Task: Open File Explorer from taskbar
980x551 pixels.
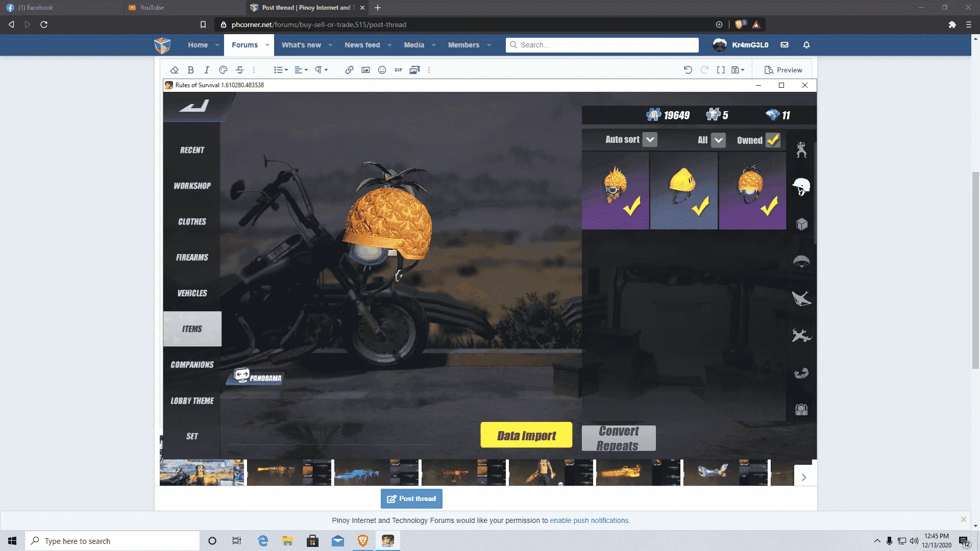Action: click(x=288, y=541)
